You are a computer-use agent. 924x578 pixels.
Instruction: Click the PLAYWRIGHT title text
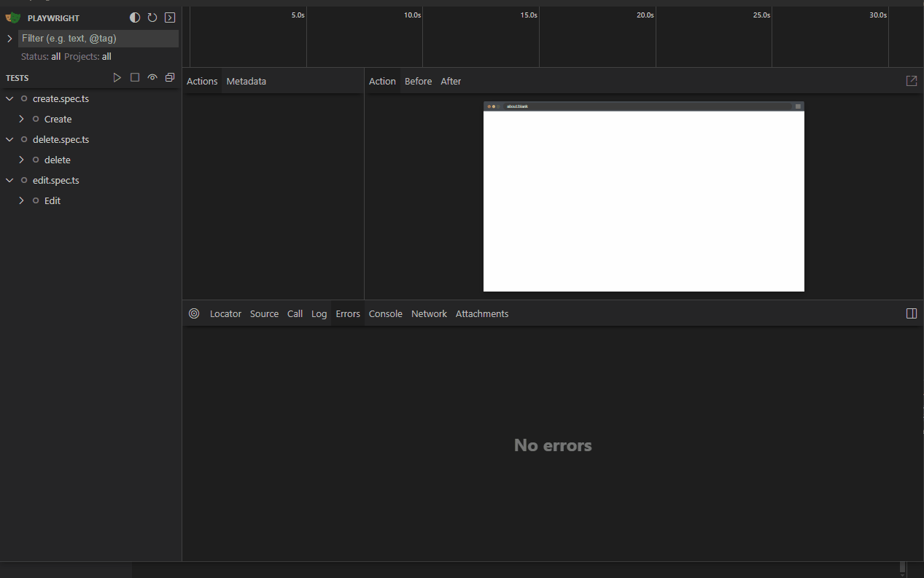tap(53, 18)
